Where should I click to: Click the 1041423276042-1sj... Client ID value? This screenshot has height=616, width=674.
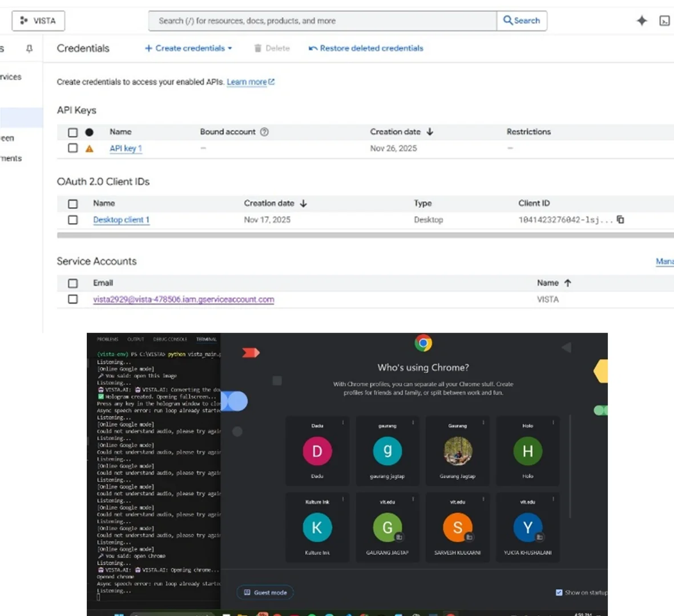click(565, 220)
